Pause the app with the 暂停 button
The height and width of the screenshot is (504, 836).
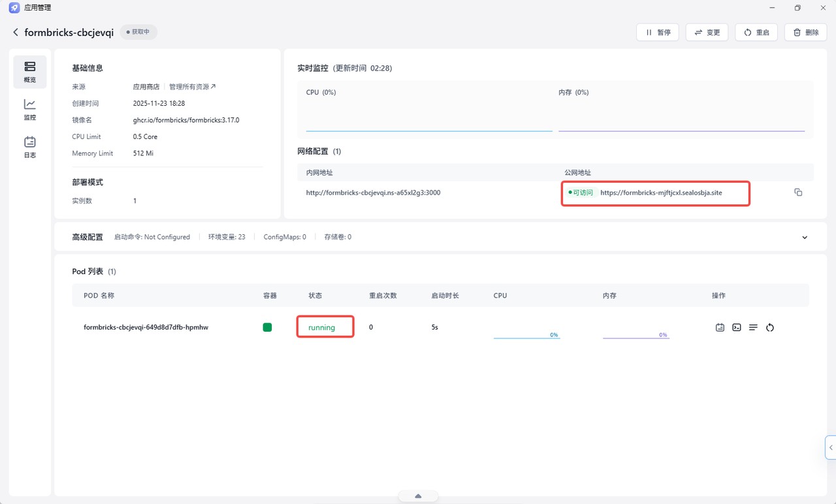(658, 32)
